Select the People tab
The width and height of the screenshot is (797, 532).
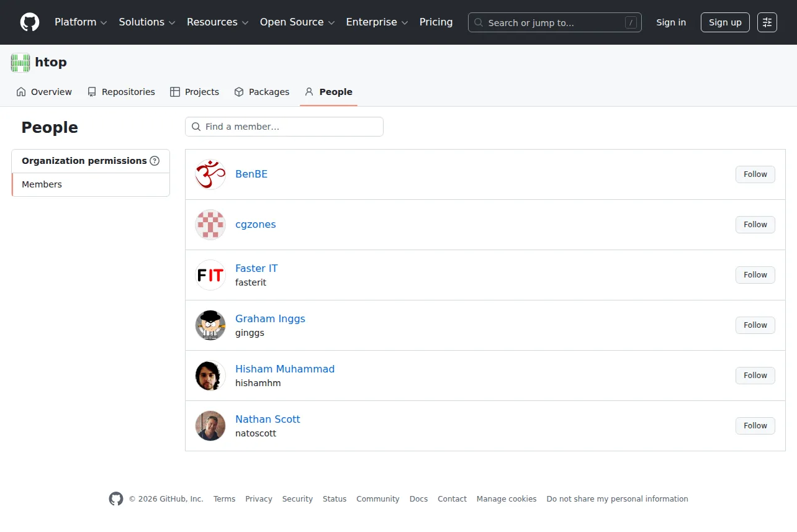[x=328, y=92]
